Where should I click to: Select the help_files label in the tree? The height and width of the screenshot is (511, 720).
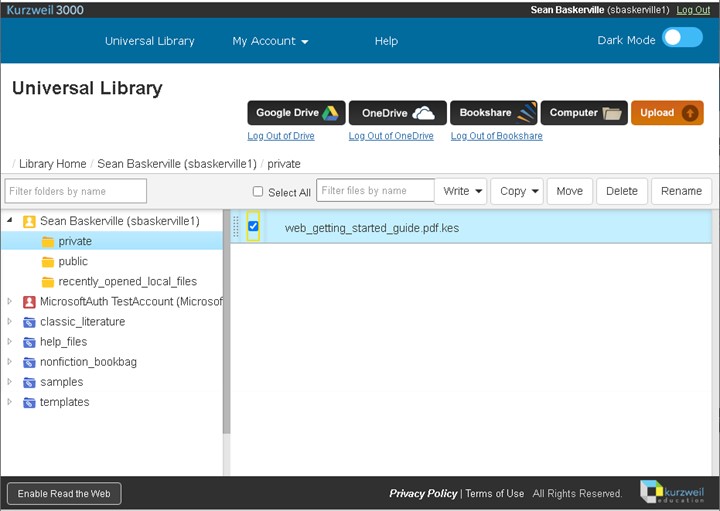point(63,342)
